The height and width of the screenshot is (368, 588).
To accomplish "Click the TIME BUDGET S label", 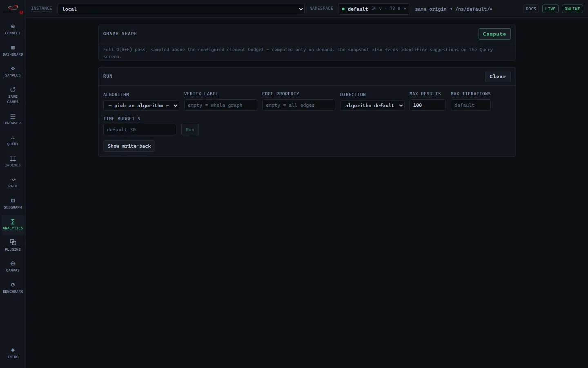I will (122, 119).
